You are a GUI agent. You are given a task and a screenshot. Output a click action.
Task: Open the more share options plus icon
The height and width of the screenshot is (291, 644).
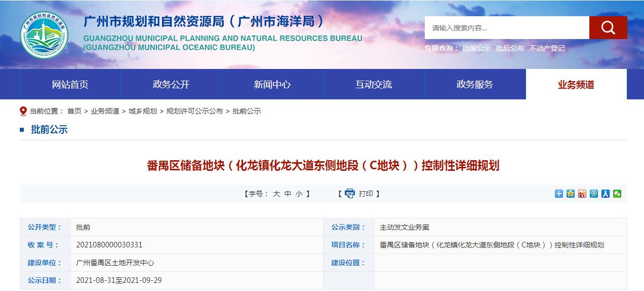point(559,194)
